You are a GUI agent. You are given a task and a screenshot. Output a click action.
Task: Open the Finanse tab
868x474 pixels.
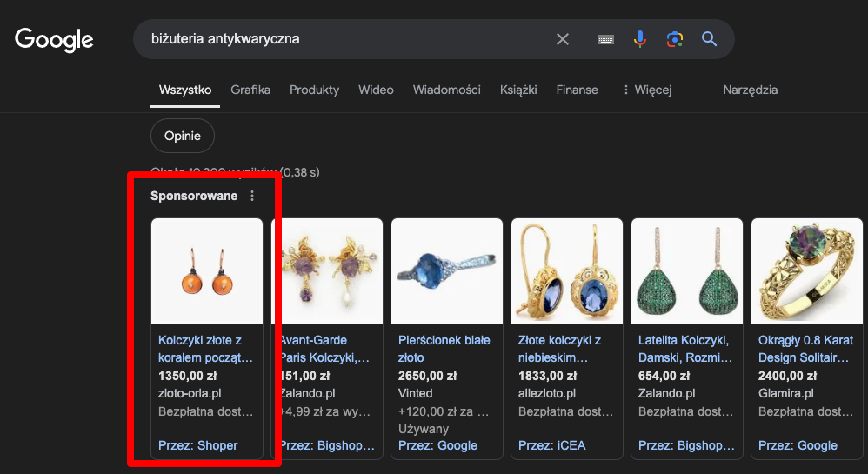[x=577, y=90]
